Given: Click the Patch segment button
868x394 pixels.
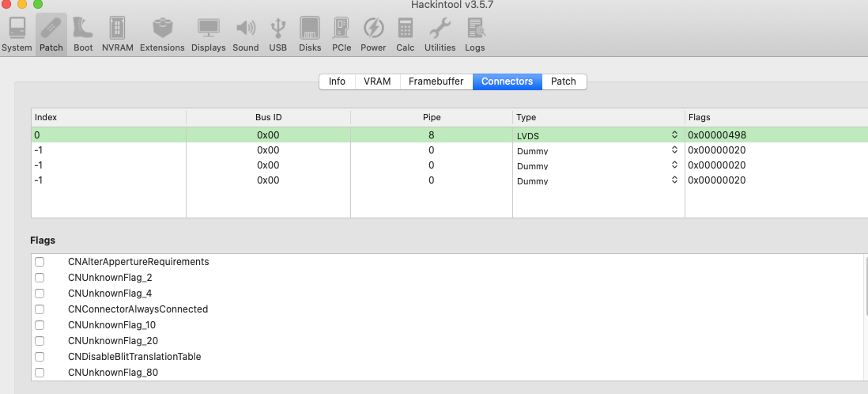Looking at the screenshot, I should click(x=563, y=81).
